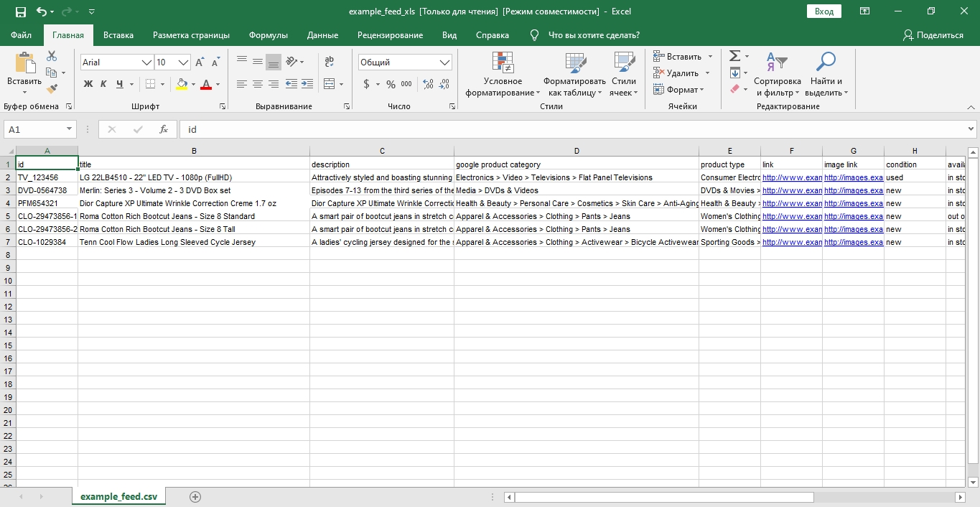980x507 pixels.
Task: Apply red font color A
Action: (x=207, y=84)
